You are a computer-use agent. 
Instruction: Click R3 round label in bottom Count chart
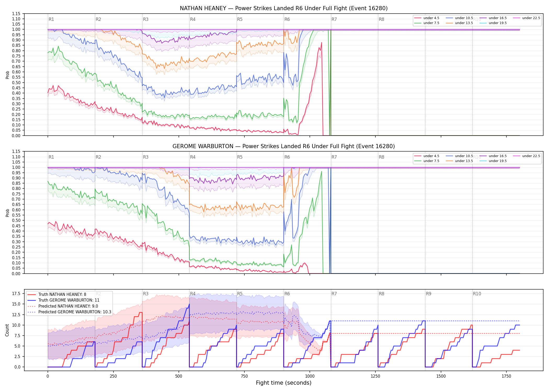(x=146, y=294)
